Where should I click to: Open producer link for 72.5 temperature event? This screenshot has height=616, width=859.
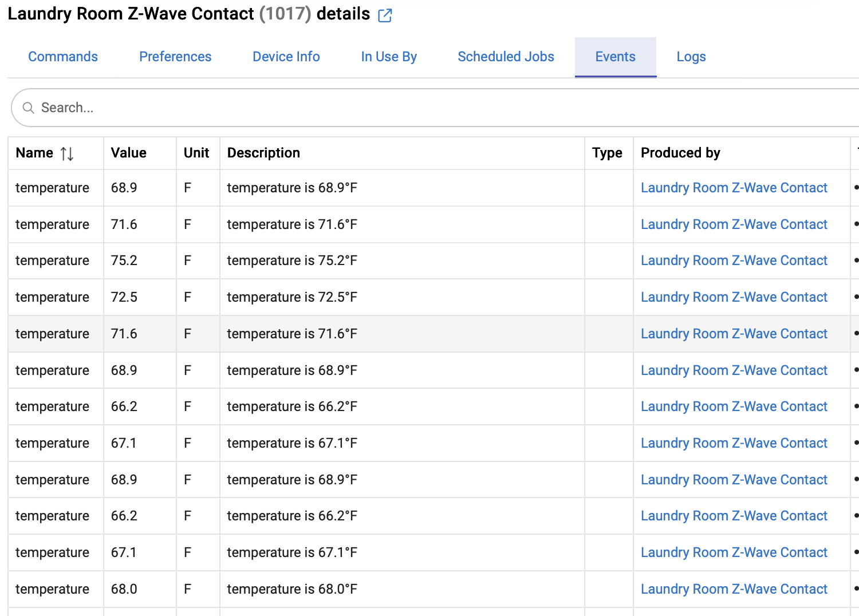coord(734,297)
